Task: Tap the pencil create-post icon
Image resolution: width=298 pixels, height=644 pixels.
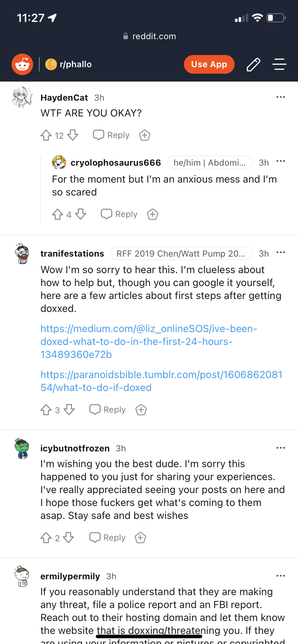Action: (253, 64)
